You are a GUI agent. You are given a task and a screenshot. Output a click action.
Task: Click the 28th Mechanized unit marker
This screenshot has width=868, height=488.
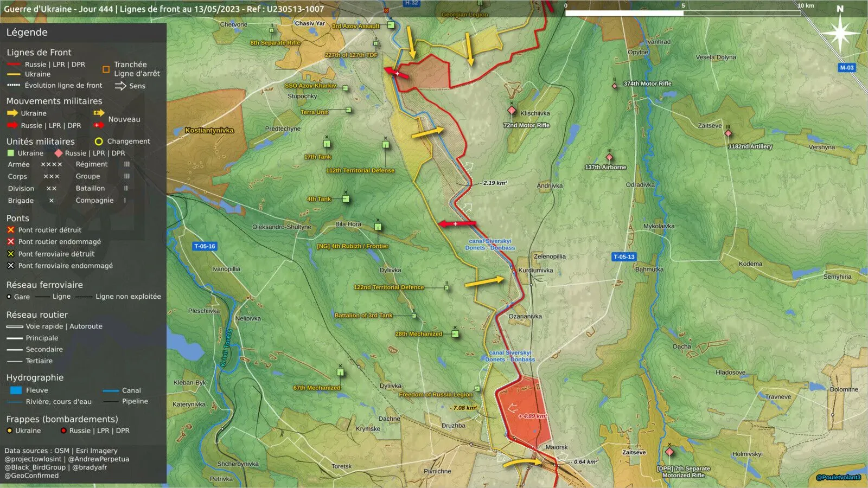pyautogui.click(x=455, y=334)
